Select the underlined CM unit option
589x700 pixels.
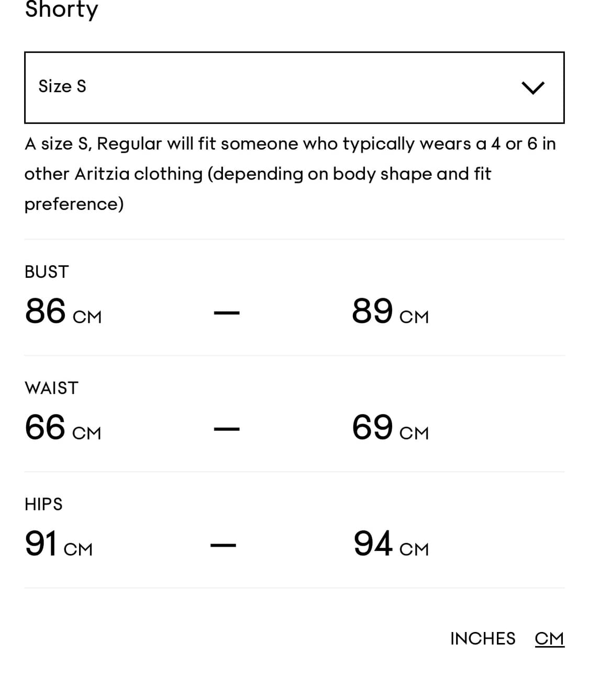[x=549, y=638]
